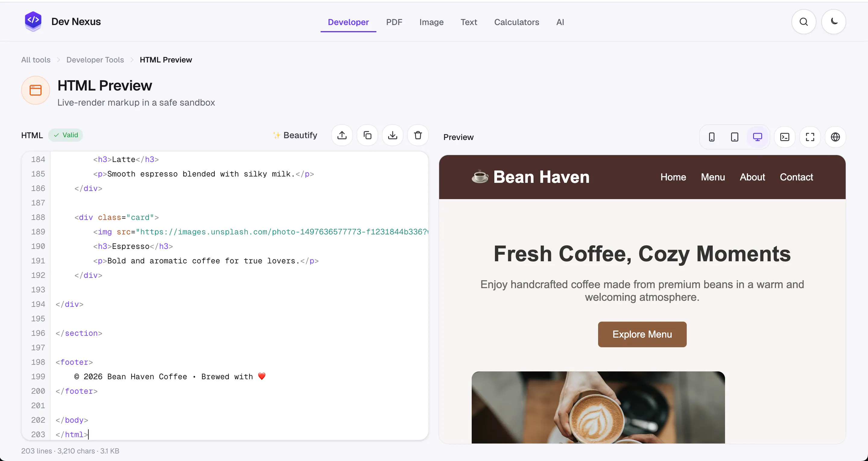Place cursor at end of line 203
Screen dimensions: 868x461
click(x=88, y=434)
